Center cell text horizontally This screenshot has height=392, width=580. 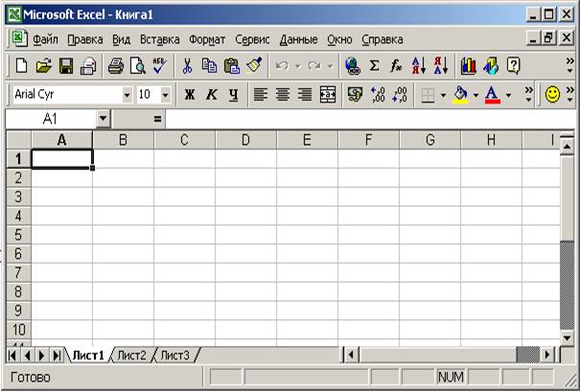click(283, 95)
